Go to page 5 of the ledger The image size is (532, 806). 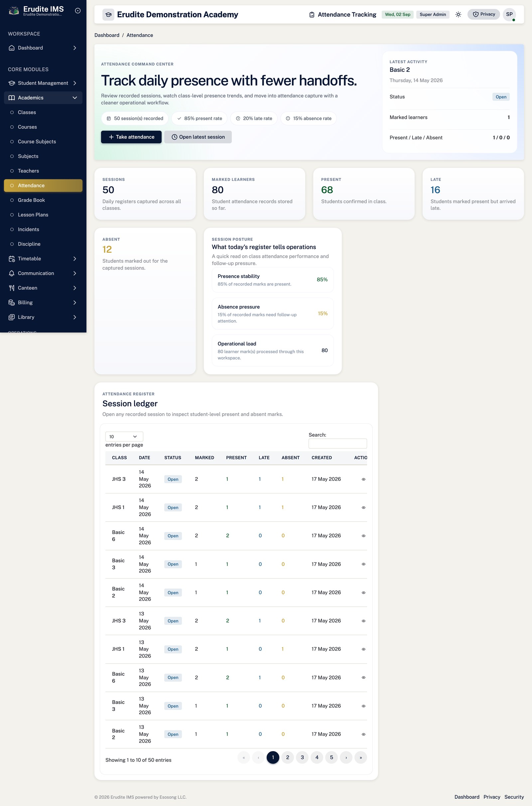point(332,757)
